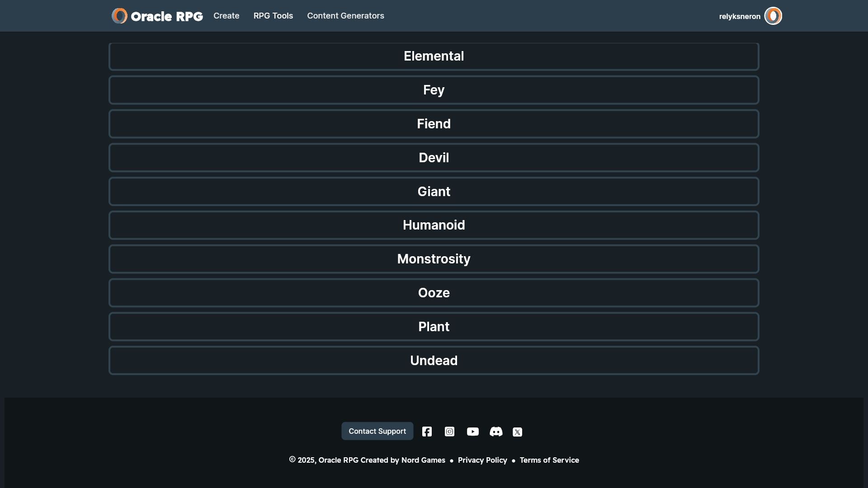
Task: Open the Undead creature section
Action: (434, 361)
